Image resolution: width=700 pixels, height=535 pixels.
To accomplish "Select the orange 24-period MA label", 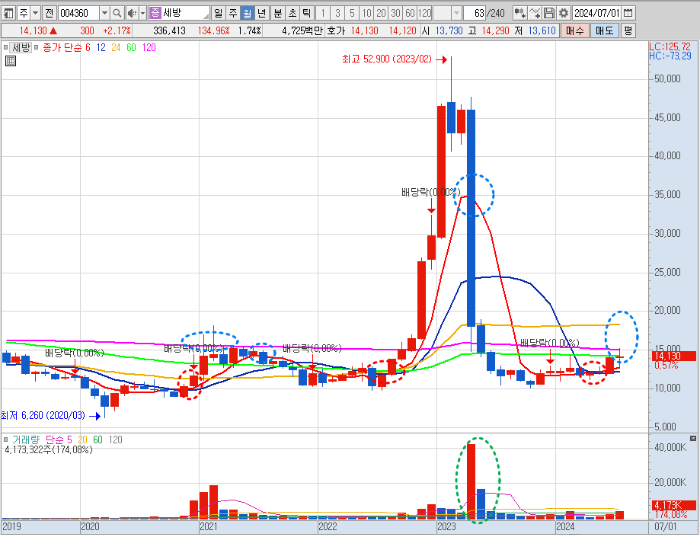I will pos(116,47).
